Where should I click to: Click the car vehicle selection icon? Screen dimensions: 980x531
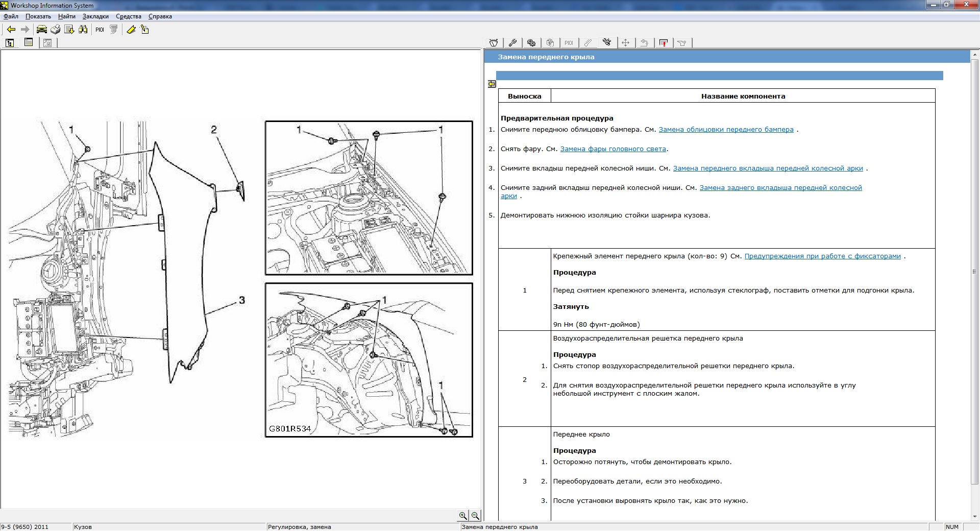click(41, 30)
